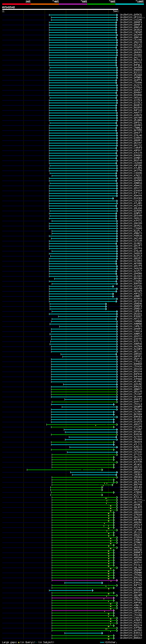Screen dimensions: 146x644
Task: Click the purple ~60% identity legend segment
Action: click(73, 4)
